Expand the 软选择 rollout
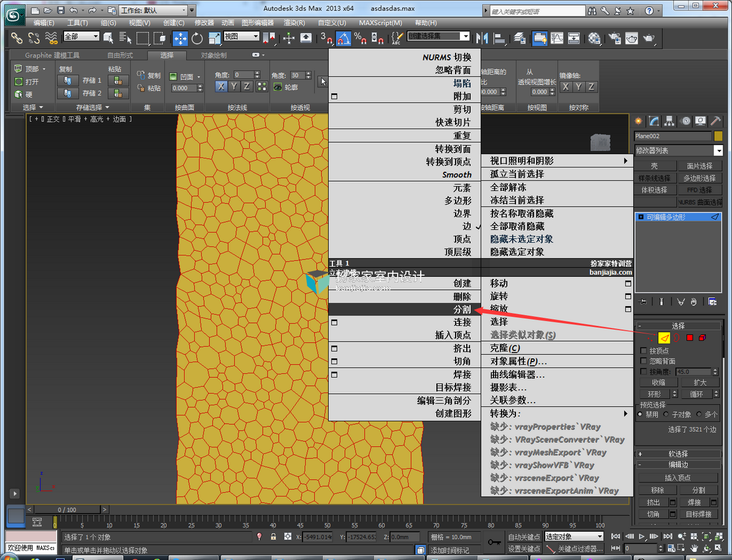Image resolution: width=732 pixels, height=560 pixels. click(678, 454)
